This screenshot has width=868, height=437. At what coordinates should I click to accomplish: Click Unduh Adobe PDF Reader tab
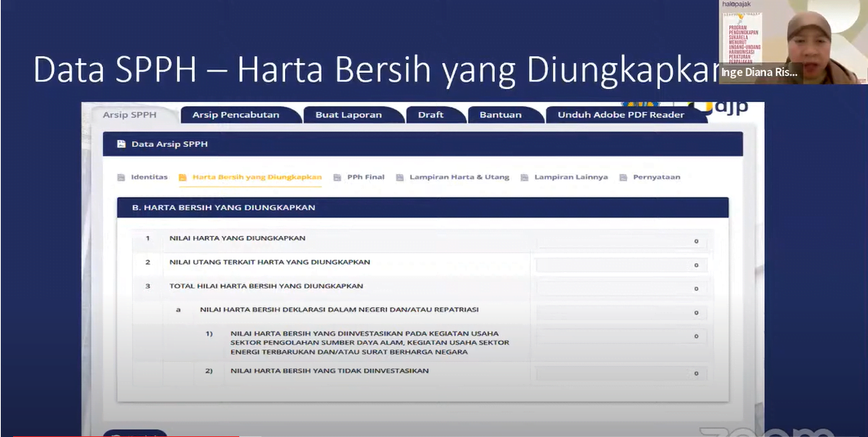(621, 115)
